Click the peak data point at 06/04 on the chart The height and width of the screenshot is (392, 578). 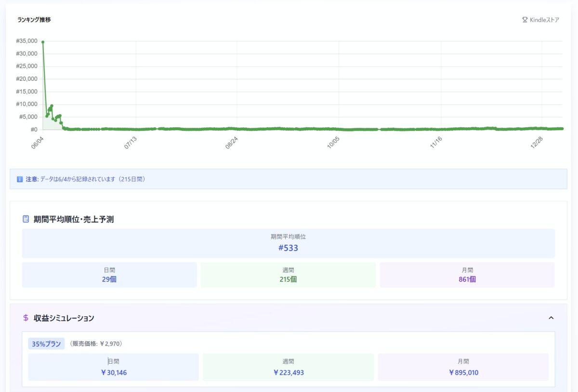click(x=43, y=42)
